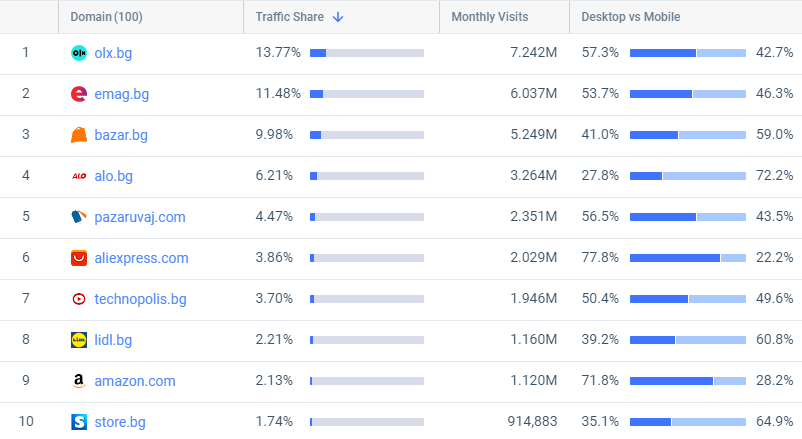Viewport: 802px width, 439px height.
Task: Select the 2.029M monthly visits value
Action: tap(533, 257)
